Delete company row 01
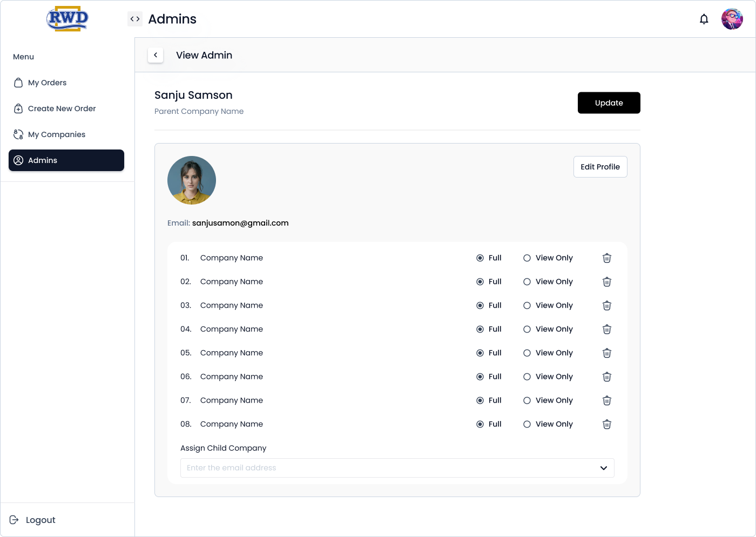 (x=607, y=258)
